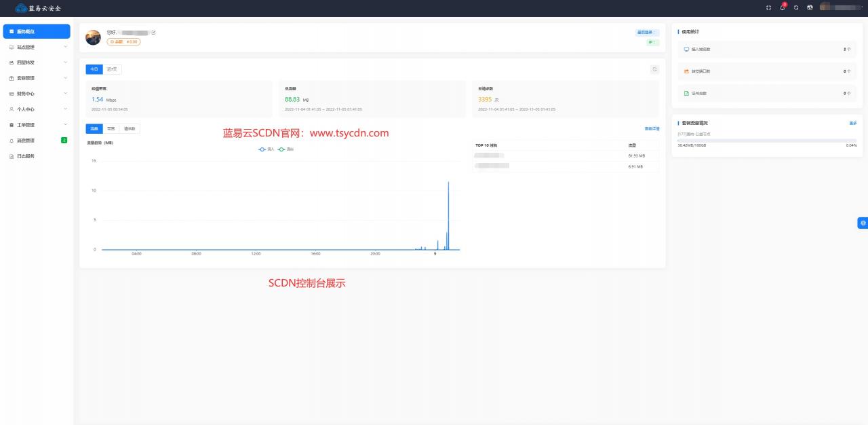Open notifications bell in top bar
Image resolution: width=868 pixels, height=425 pixels.
pos(783,7)
